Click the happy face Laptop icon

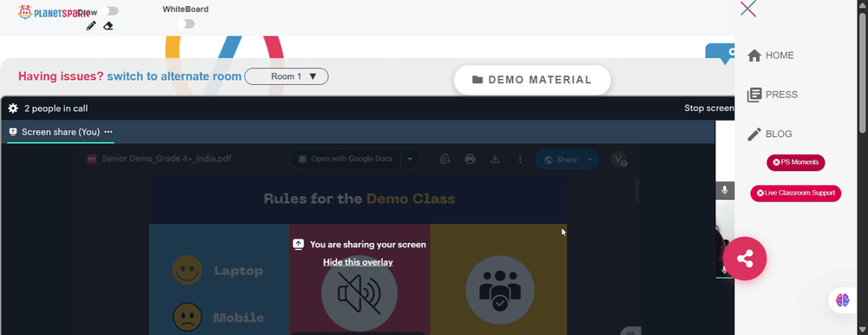click(x=187, y=270)
